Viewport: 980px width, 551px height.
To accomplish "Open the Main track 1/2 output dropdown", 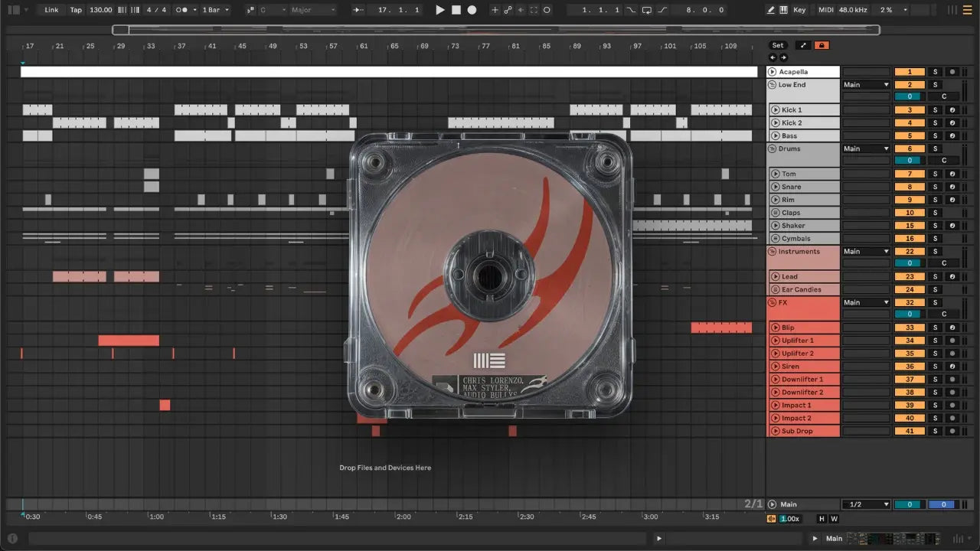I will click(867, 504).
